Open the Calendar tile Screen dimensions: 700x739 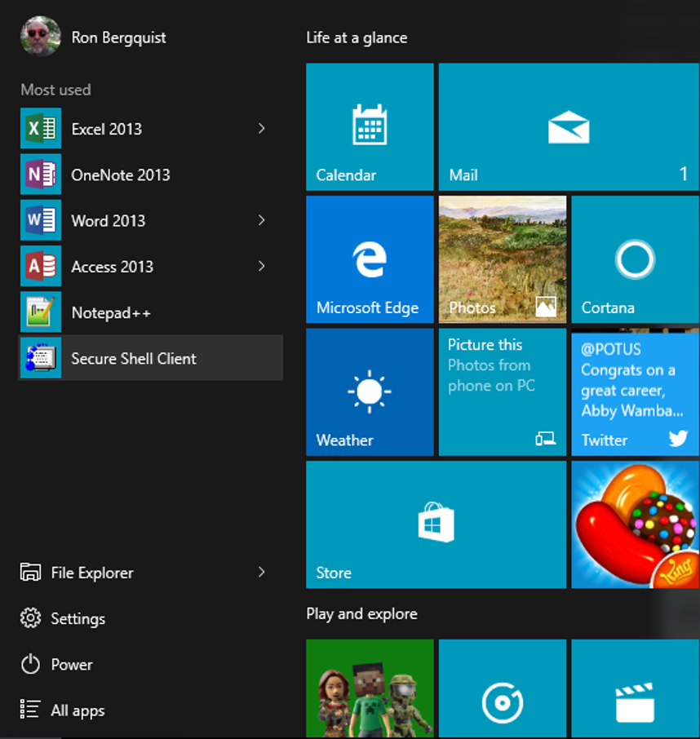pos(370,127)
